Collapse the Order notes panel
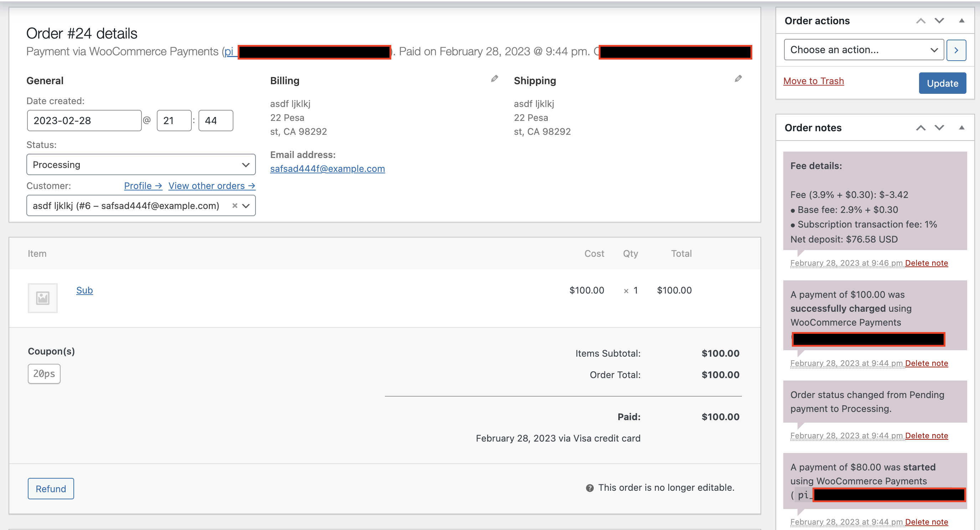Screen dimensions: 980x530 (962, 128)
